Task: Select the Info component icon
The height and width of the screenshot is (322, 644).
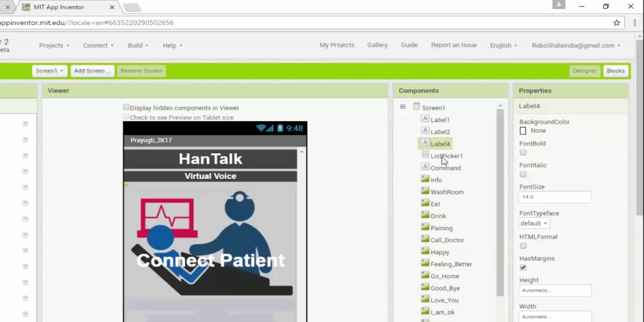Action: click(425, 179)
